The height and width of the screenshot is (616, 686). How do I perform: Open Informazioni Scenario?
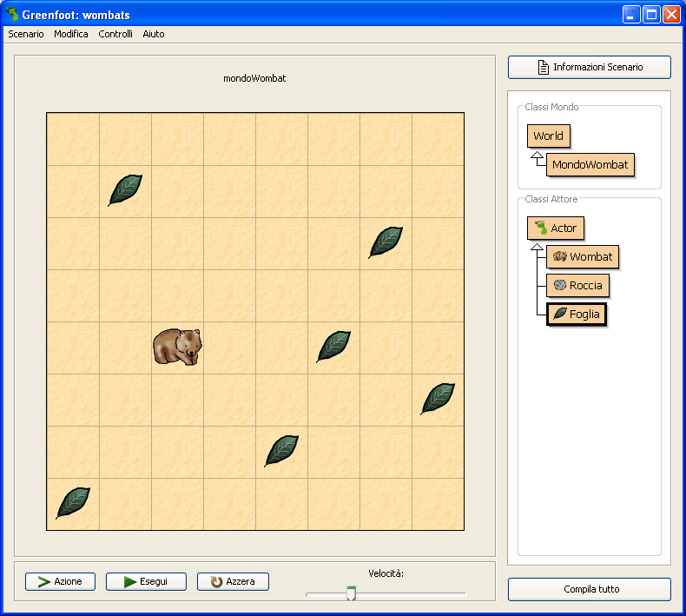590,67
